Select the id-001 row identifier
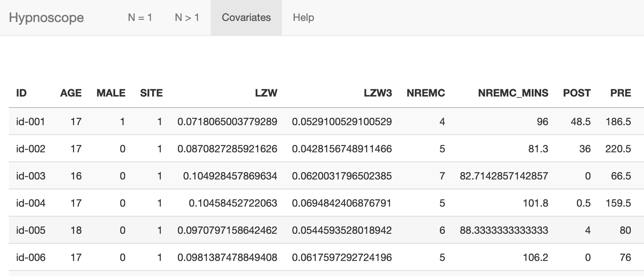Image resolution: width=644 pixels, height=276 pixels. pyautogui.click(x=30, y=121)
